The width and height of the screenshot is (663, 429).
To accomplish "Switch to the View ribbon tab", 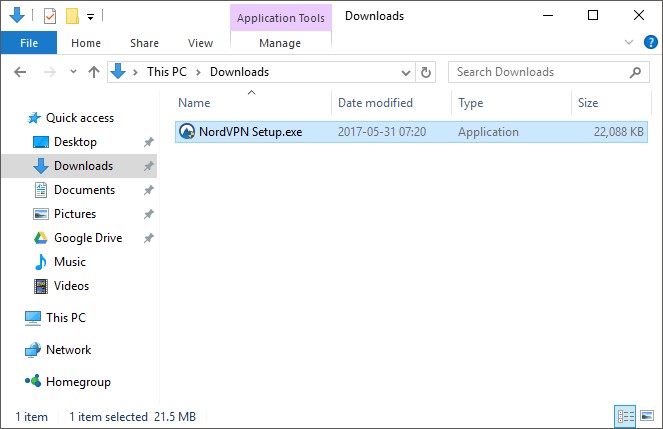I will click(x=200, y=43).
